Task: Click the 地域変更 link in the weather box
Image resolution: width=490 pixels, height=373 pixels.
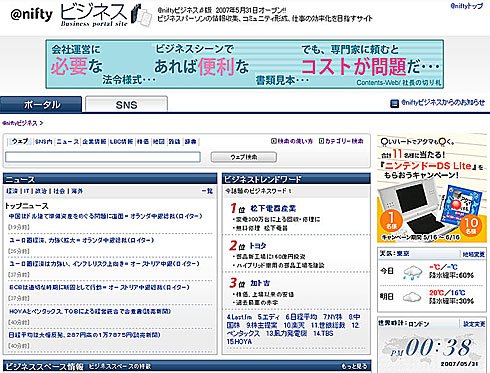Action: tap(473, 254)
